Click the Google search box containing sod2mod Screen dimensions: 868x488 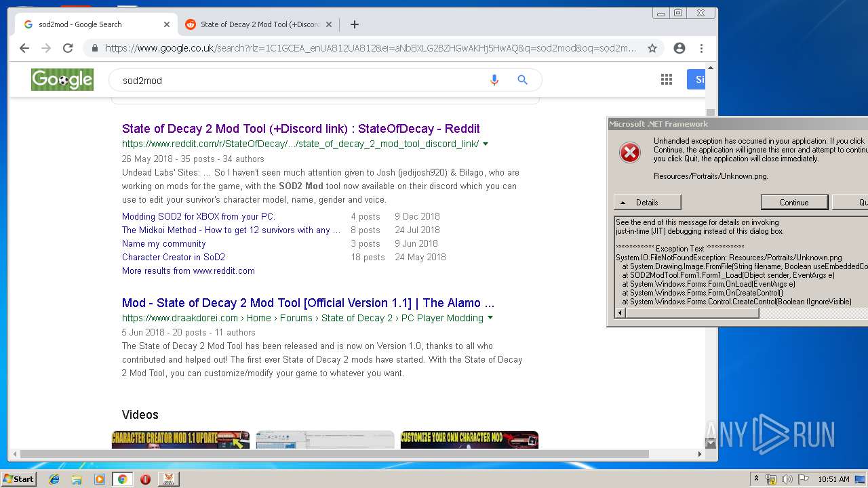(x=298, y=80)
